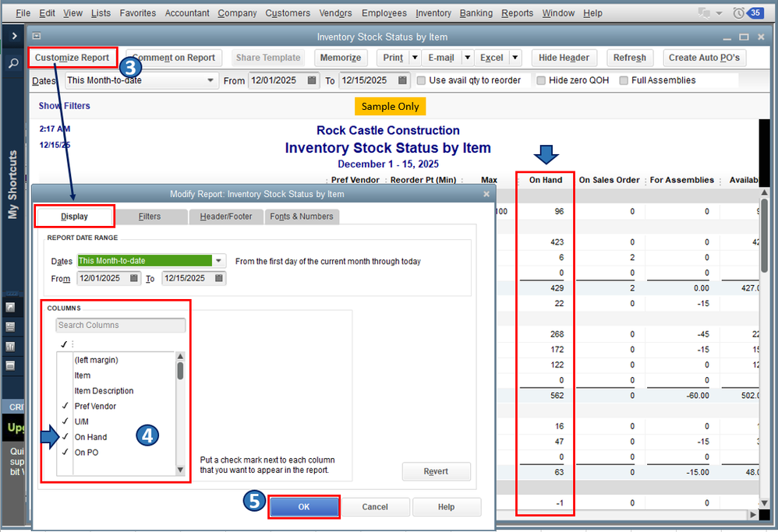Click the Search Columns field
The image size is (778, 532).
tap(120, 326)
